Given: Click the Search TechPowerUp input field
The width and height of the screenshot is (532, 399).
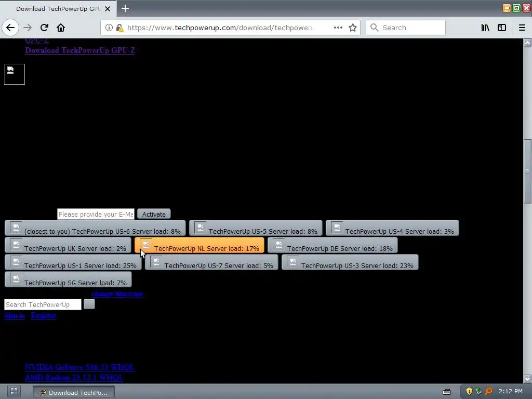Looking at the screenshot, I should 43,304.
